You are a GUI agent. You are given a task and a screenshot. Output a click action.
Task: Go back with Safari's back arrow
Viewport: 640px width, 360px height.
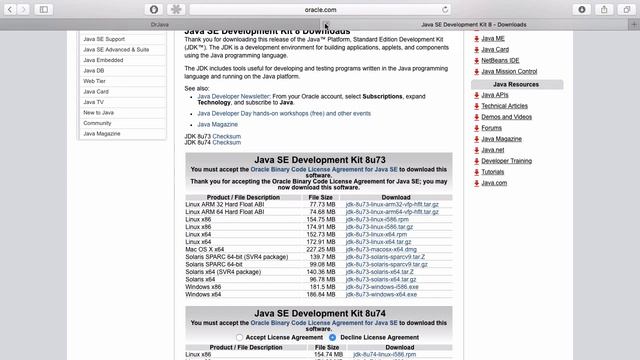tap(10, 9)
